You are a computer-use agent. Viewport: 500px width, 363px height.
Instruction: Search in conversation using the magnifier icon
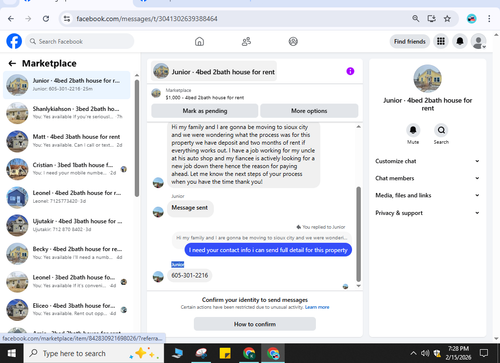tap(441, 130)
